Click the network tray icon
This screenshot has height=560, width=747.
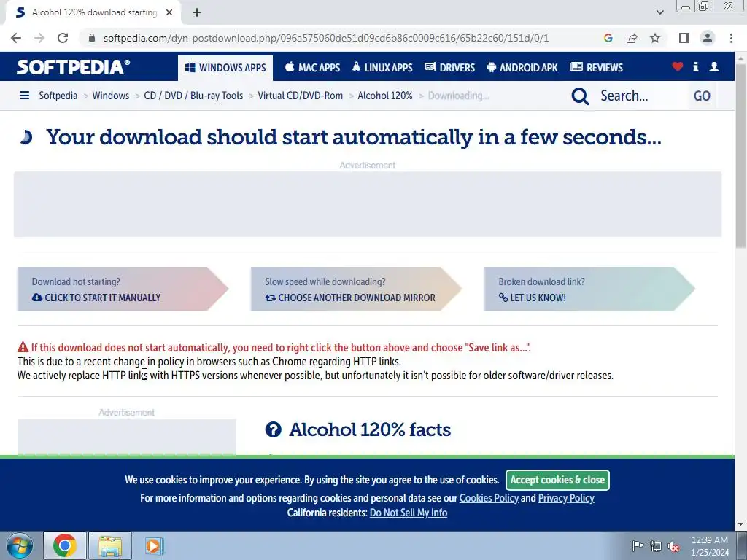tap(656, 546)
